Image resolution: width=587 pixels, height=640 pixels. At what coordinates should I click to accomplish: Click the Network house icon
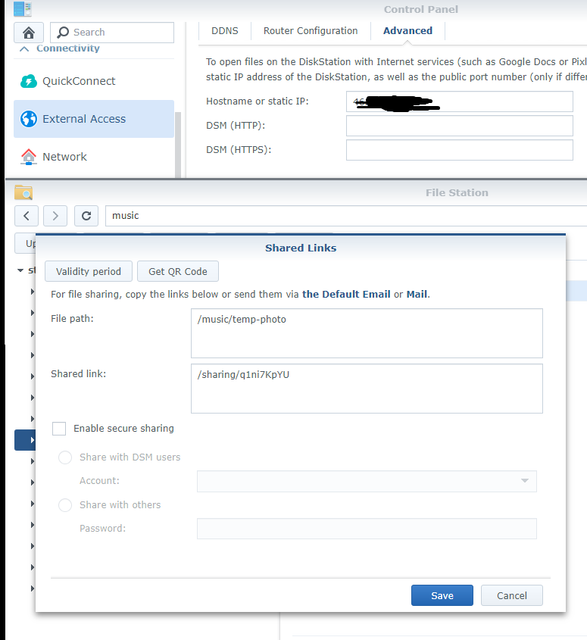pyautogui.click(x=29, y=157)
